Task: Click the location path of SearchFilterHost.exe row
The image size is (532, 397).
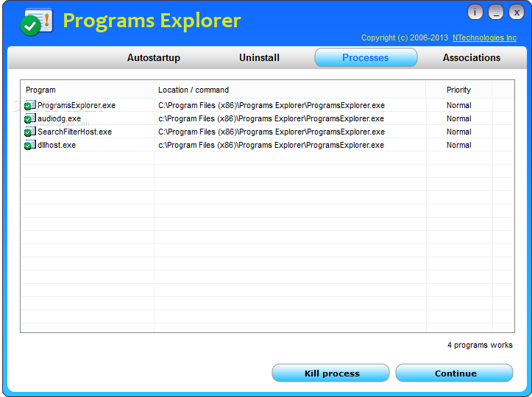Action: coord(272,132)
